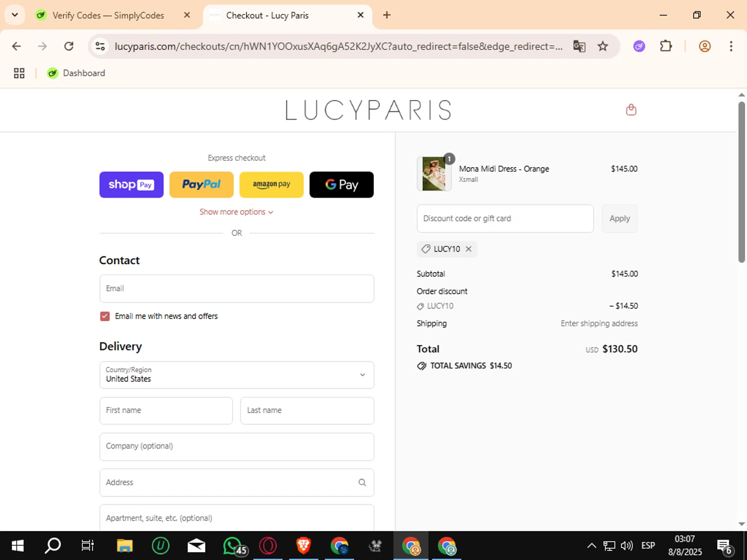The height and width of the screenshot is (560, 747).
Task: Open the Chrome three-dot menu
Action: 731,46
